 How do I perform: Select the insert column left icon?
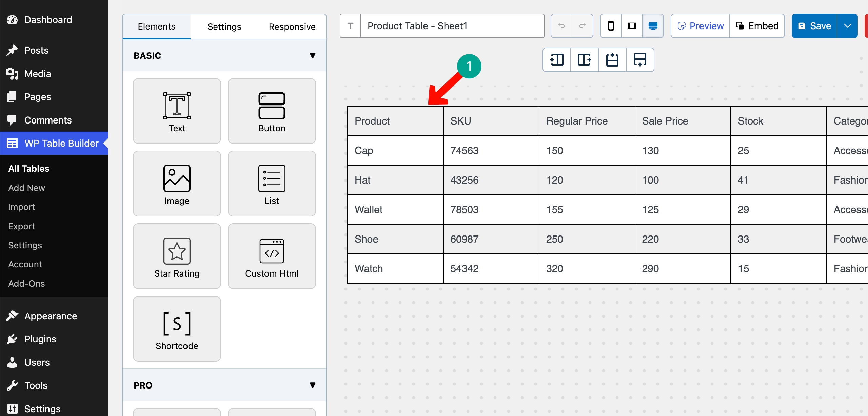pos(556,60)
